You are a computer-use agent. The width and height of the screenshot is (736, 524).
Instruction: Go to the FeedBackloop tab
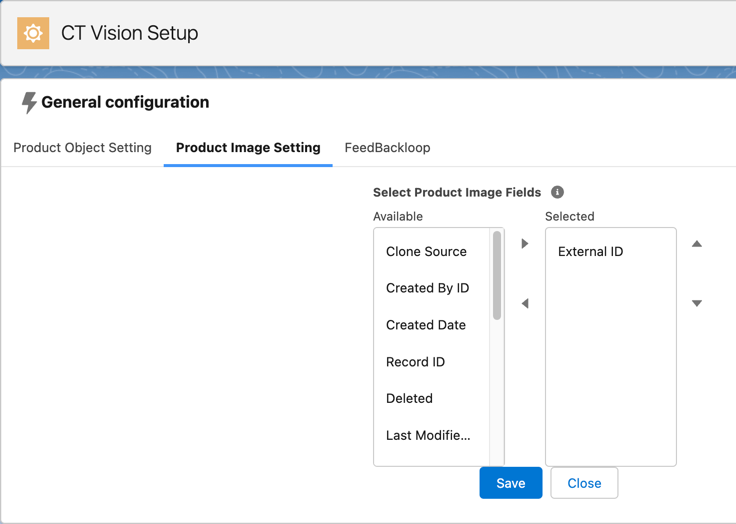click(x=387, y=148)
